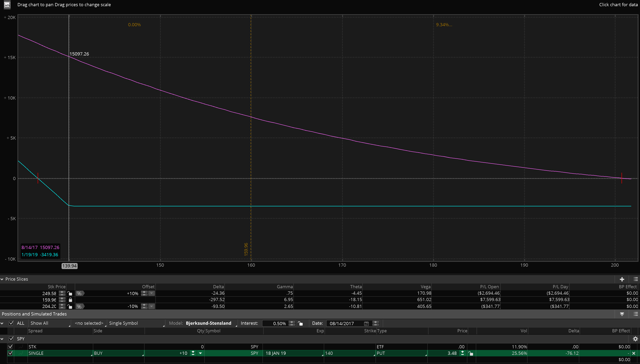Unlock the interest rate lock icon

(300, 323)
